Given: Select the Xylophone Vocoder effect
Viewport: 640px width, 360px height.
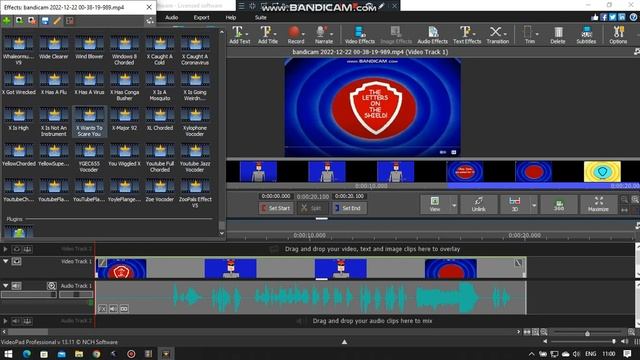Looking at the screenshot, I should [x=195, y=122].
